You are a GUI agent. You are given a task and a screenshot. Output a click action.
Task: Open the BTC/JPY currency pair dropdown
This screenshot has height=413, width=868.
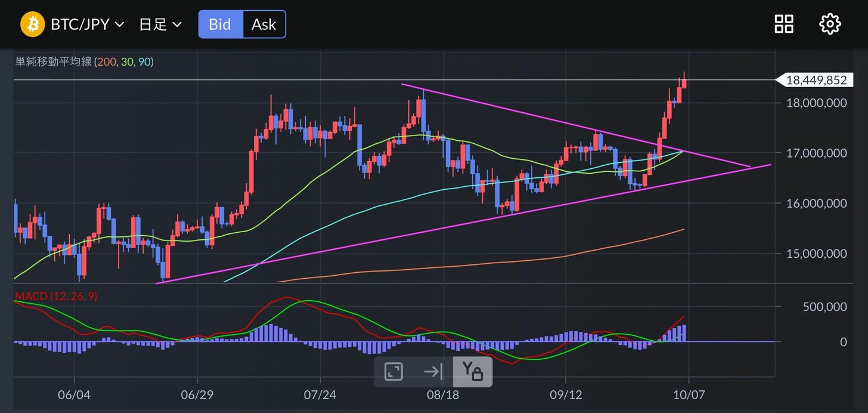coord(87,24)
